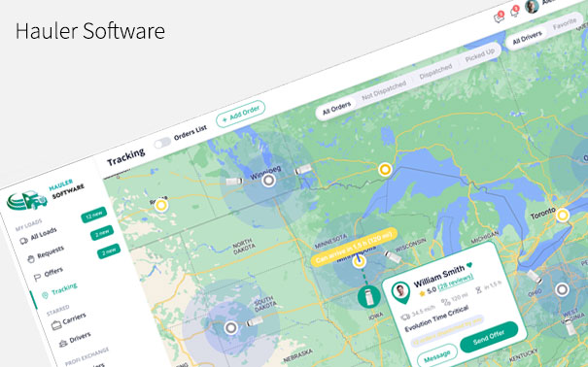
Task: Select Tracking in the sidebar
Action: pyautogui.click(x=64, y=288)
